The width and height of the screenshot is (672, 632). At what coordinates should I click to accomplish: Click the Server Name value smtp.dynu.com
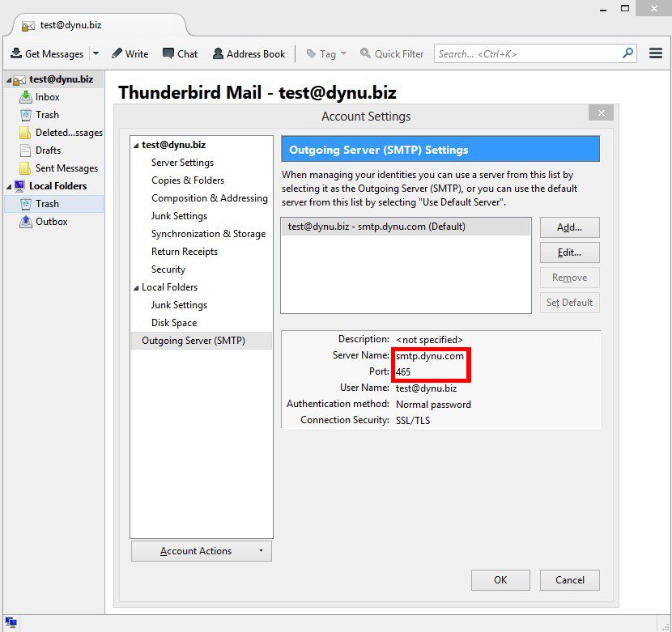click(x=430, y=356)
